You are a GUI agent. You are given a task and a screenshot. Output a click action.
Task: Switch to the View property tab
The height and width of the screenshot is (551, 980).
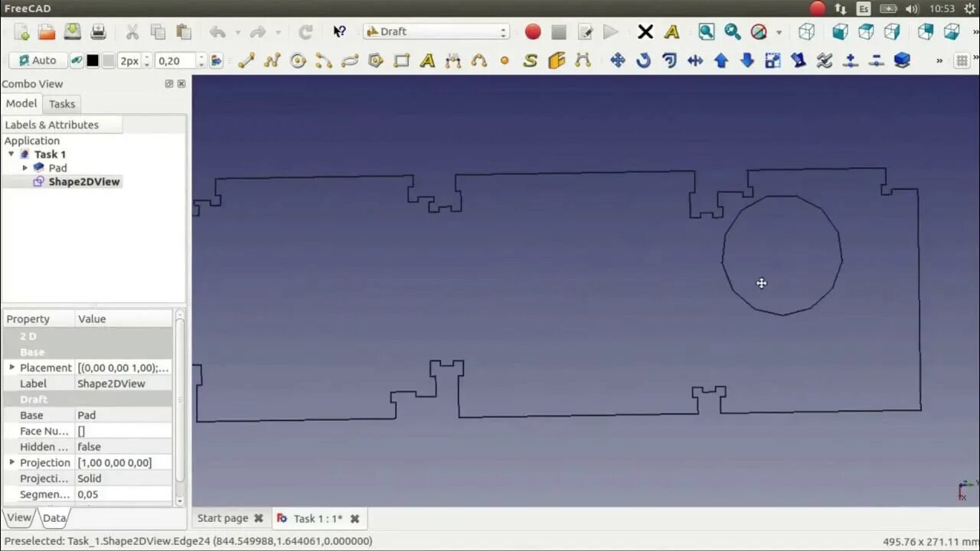[19, 517]
